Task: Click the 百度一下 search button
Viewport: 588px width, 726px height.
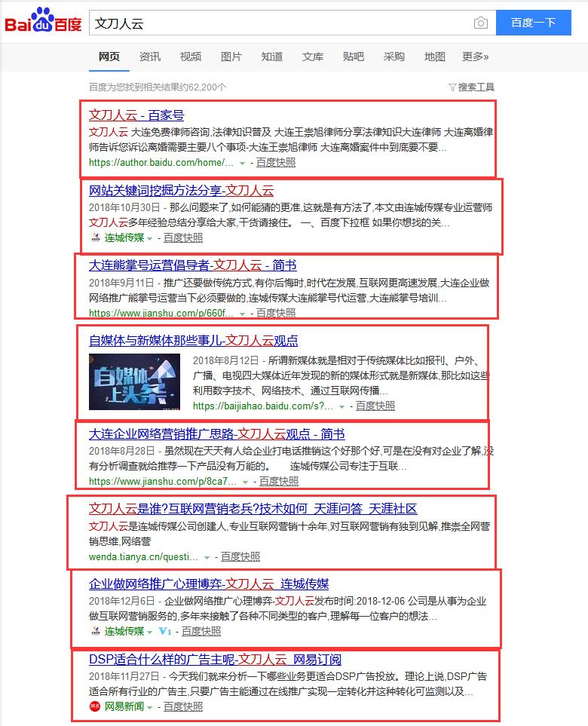Action: point(534,23)
